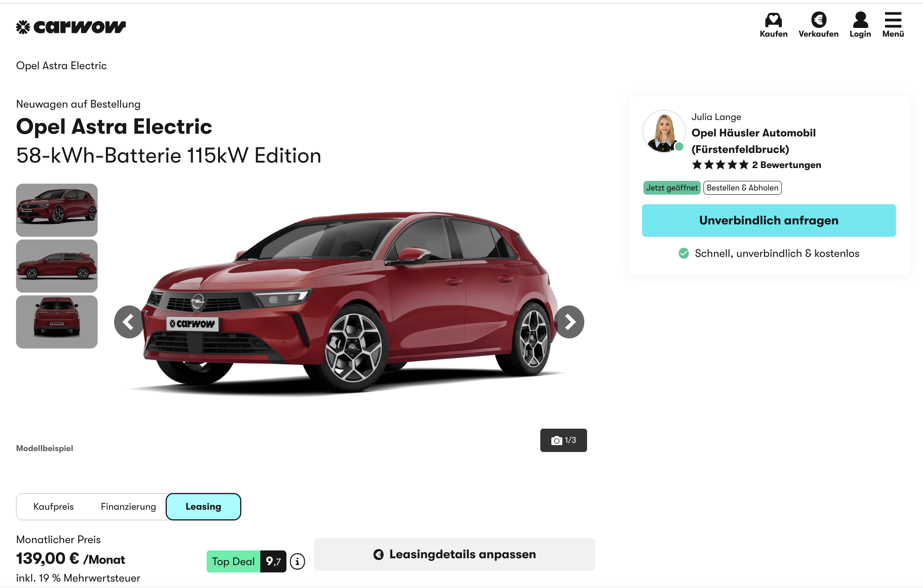
Task: Show previous car image arrow
Action: [x=129, y=322]
